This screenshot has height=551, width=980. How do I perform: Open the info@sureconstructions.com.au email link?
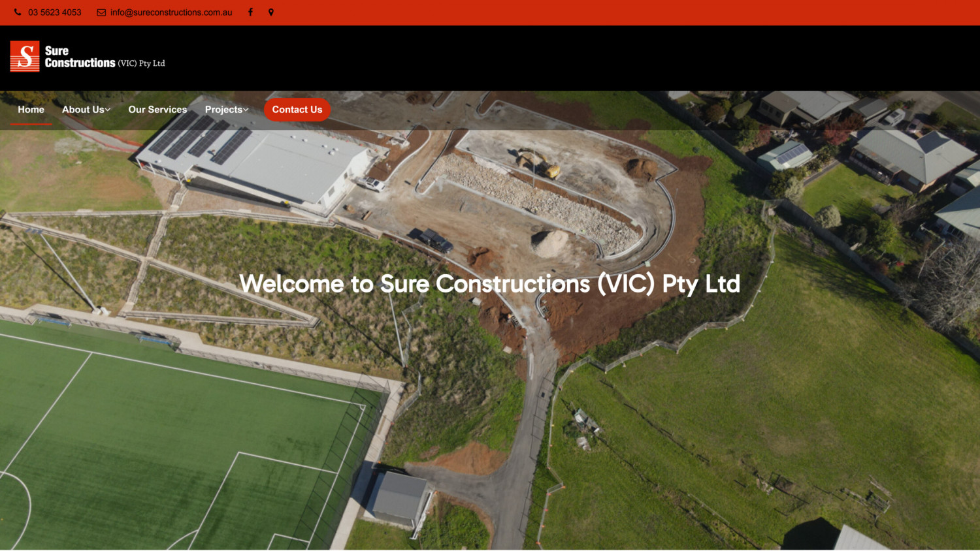[171, 12]
